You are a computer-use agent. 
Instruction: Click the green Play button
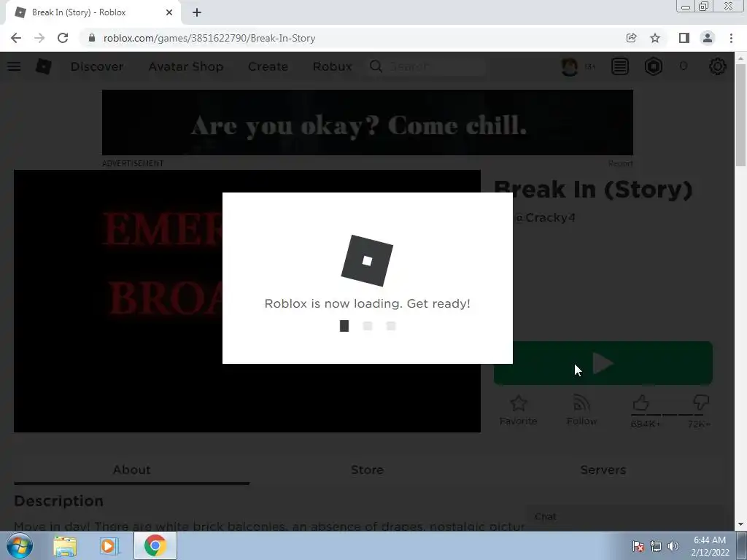coord(603,363)
